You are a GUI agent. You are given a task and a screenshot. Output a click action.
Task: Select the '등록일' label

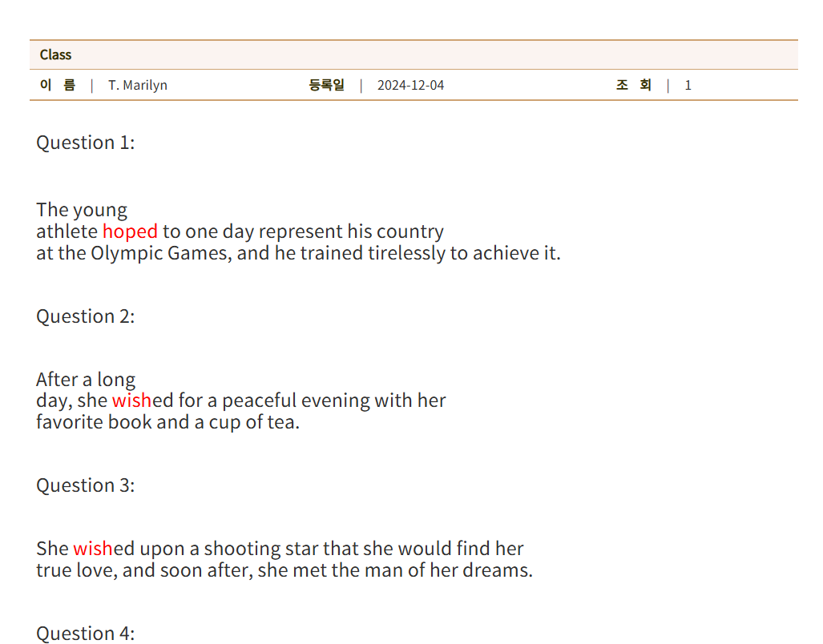click(x=326, y=85)
